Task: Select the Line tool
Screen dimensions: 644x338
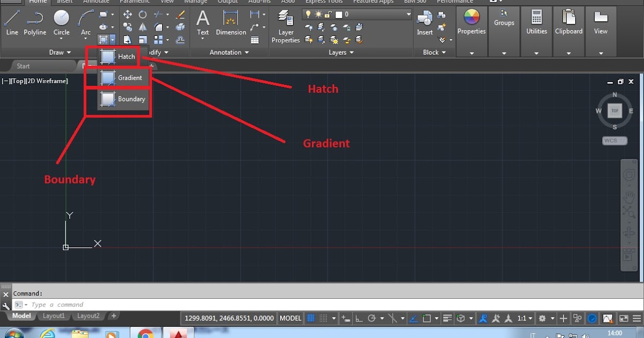Action: click(x=12, y=21)
